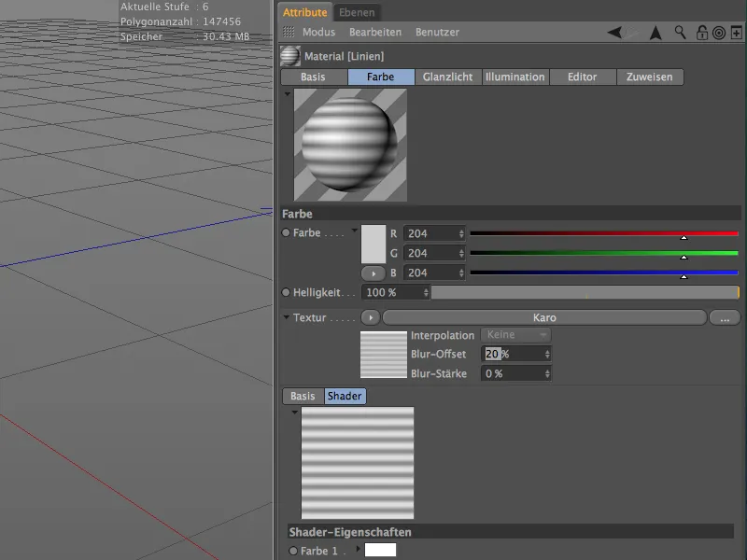Collapse the shader preview triangle

click(x=295, y=412)
